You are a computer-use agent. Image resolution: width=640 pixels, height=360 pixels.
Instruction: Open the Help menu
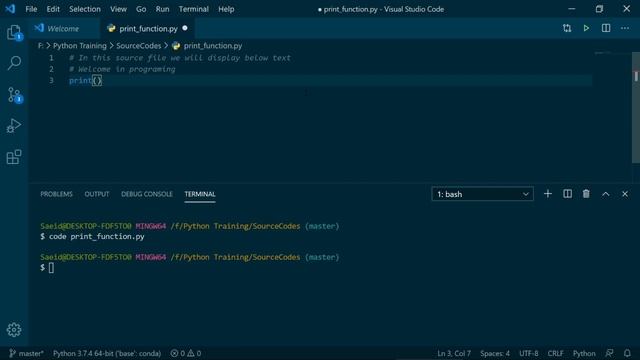(226, 9)
